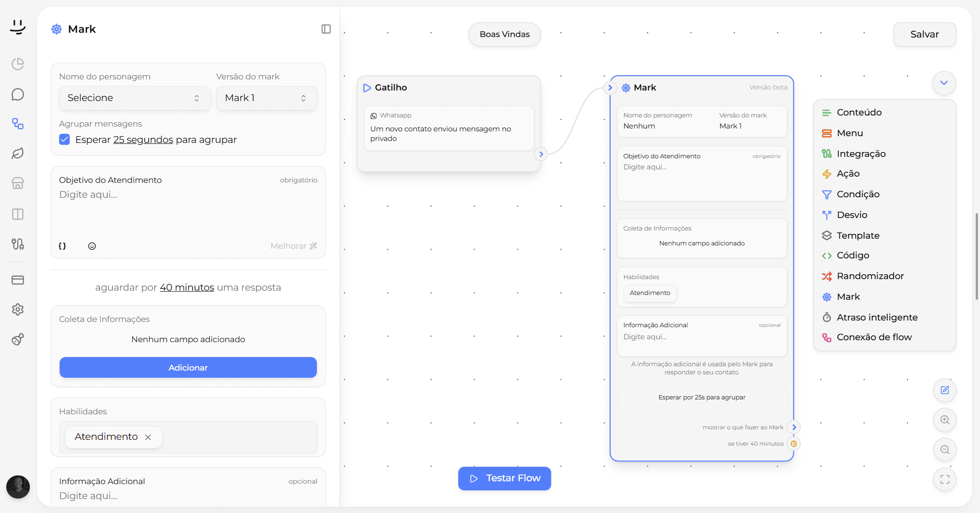Click the Whatsapp trigger card in Gatilho
The image size is (980, 513).
coord(449,128)
